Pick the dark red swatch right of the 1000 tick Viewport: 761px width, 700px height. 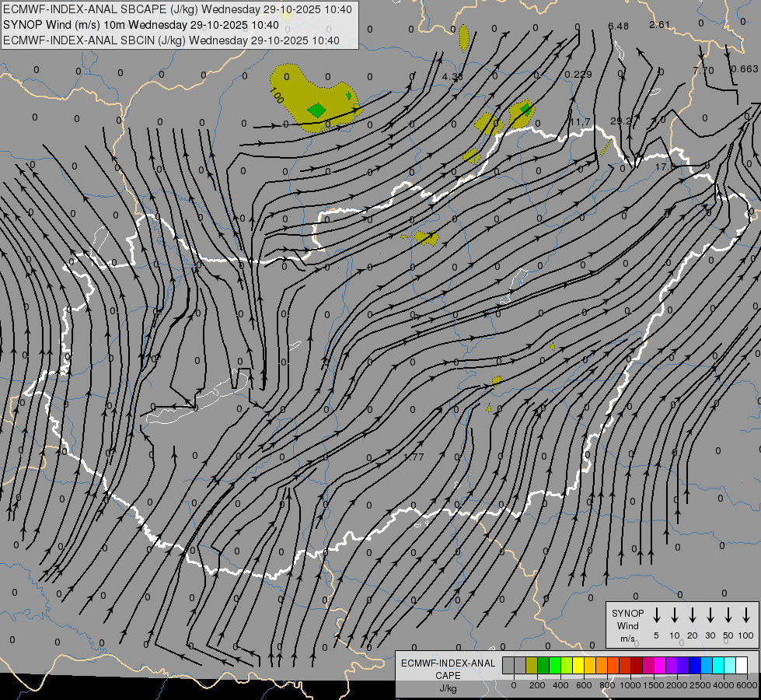[x=637, y=665]
